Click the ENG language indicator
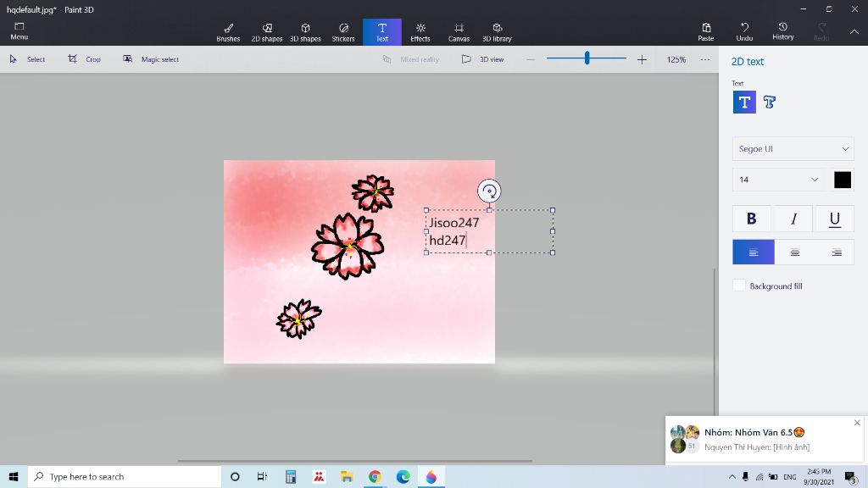Image resolution: width=868 pixels, height=488 pixels. [x=790, y=476]
